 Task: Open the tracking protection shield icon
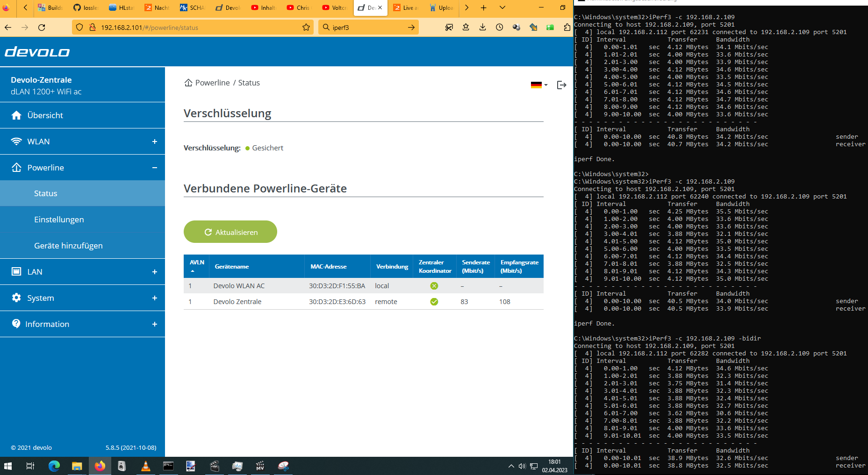[79, 28]
